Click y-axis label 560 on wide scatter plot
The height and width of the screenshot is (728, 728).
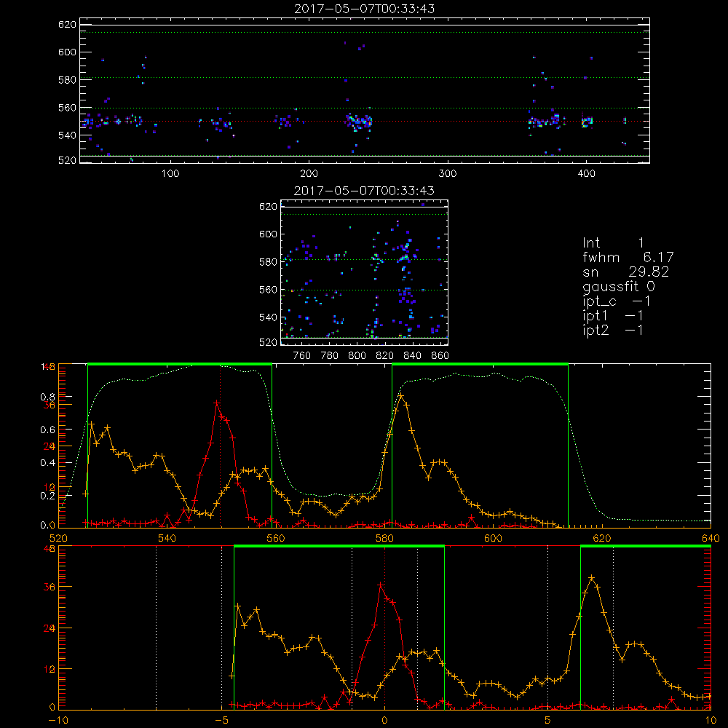point(67,108)
